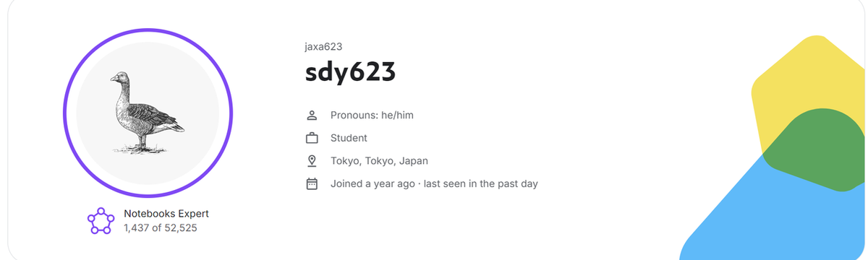Click the green overlapping banner shape
Screen dimensions: 868x260
coord(817,152)
